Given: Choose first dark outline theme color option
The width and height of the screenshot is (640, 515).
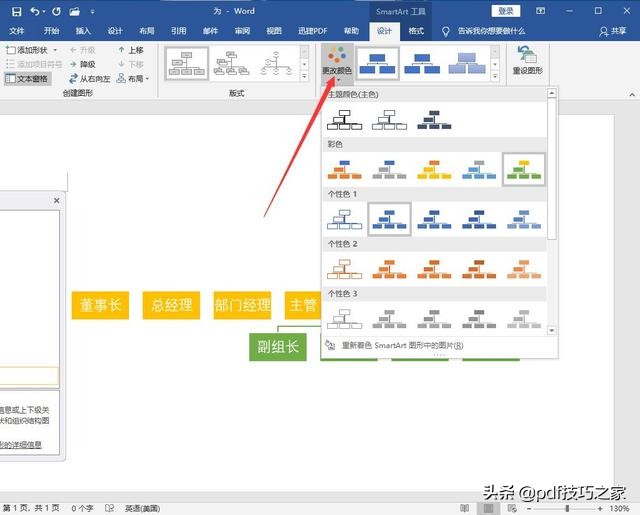Looking at the screenshot, I should click(x=344, y=120).
